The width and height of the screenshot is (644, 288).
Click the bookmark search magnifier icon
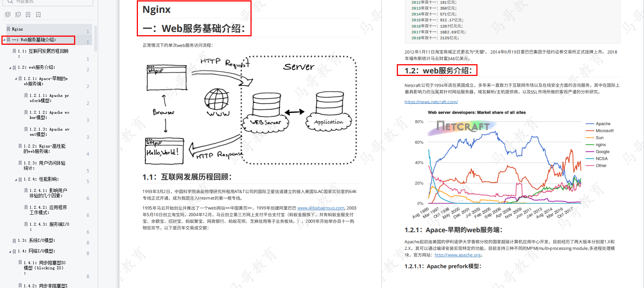click(10, 2)
